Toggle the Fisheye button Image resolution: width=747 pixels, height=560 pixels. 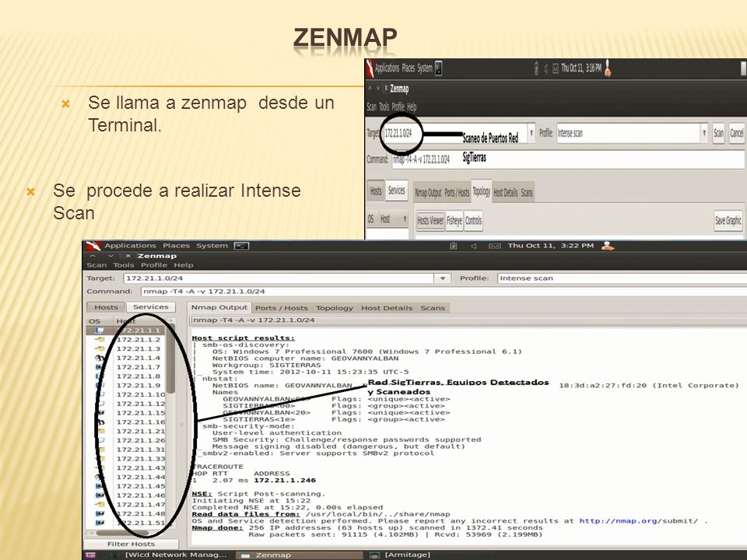(x=454, y=220)
